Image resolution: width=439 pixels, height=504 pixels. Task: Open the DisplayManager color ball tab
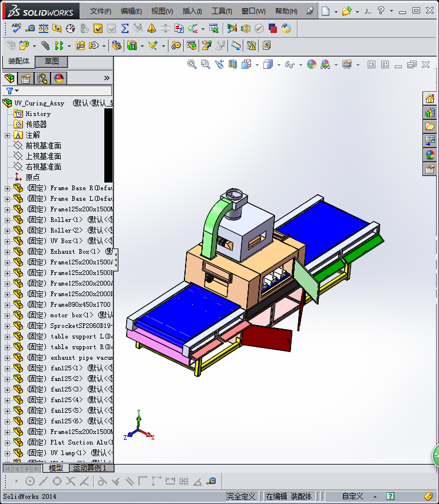(59, 78)
